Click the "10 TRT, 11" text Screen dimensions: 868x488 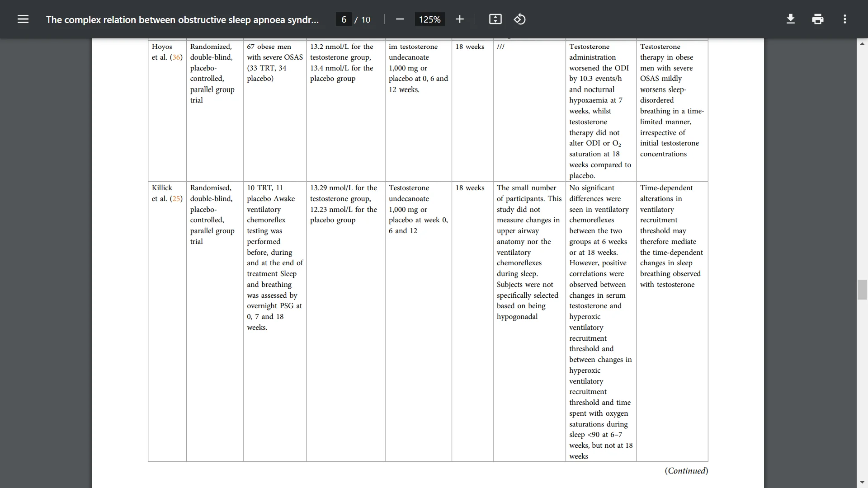pos(265,188)
